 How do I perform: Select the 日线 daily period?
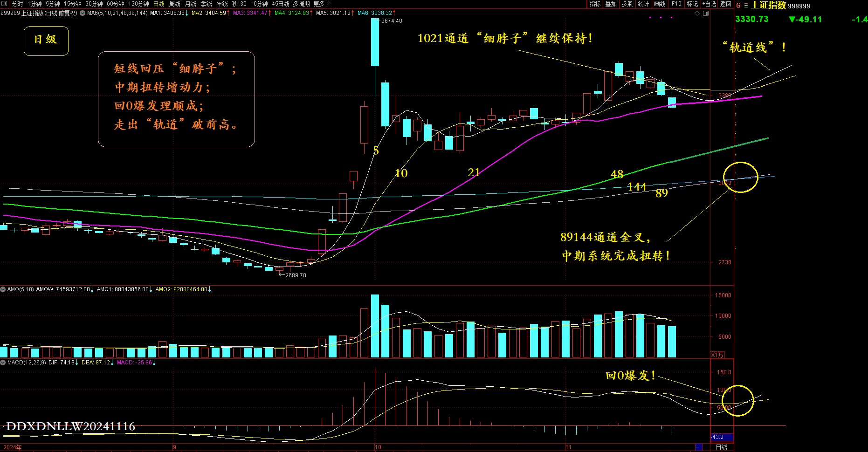159,4
